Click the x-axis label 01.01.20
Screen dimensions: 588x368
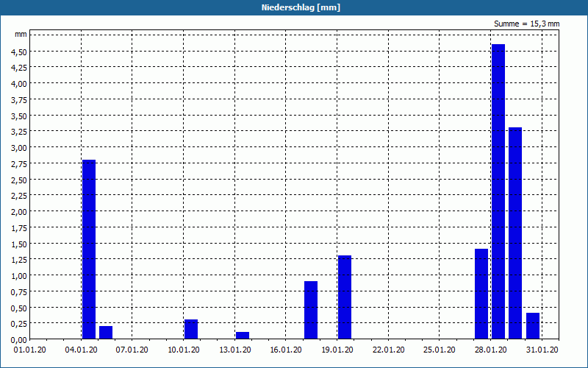coord(30,350)
